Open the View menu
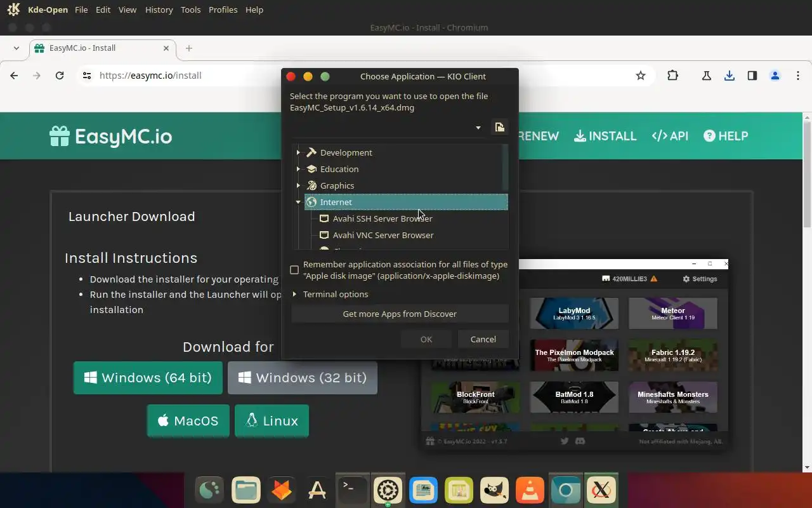This screenshot has height=508, width=812. pos(128,10)
